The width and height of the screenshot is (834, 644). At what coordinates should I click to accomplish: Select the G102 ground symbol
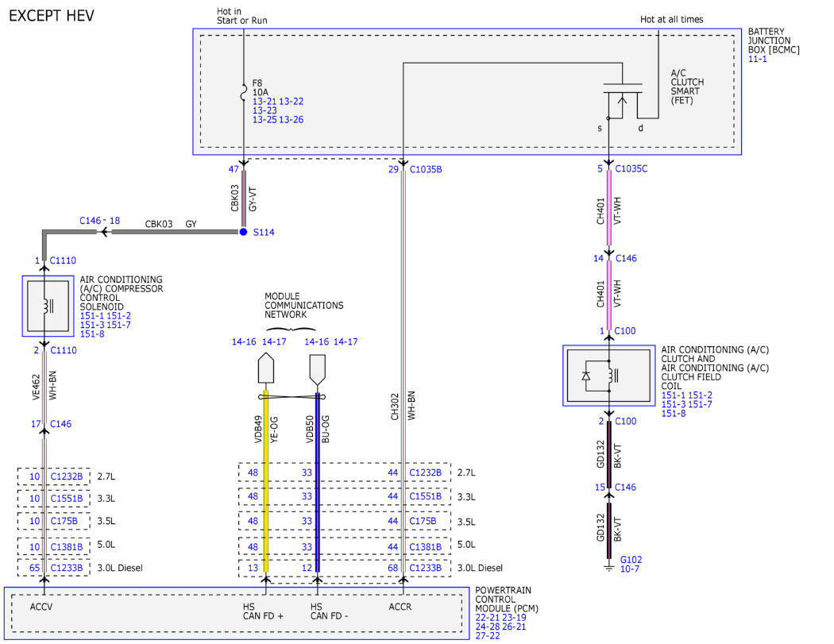coord(609,568)
